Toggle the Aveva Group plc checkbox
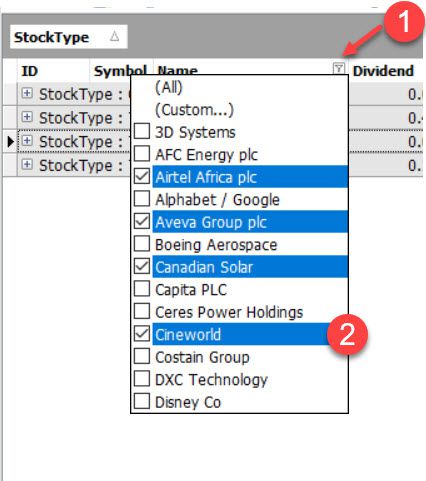The image size is (426, 481). (x=142, y=221)
